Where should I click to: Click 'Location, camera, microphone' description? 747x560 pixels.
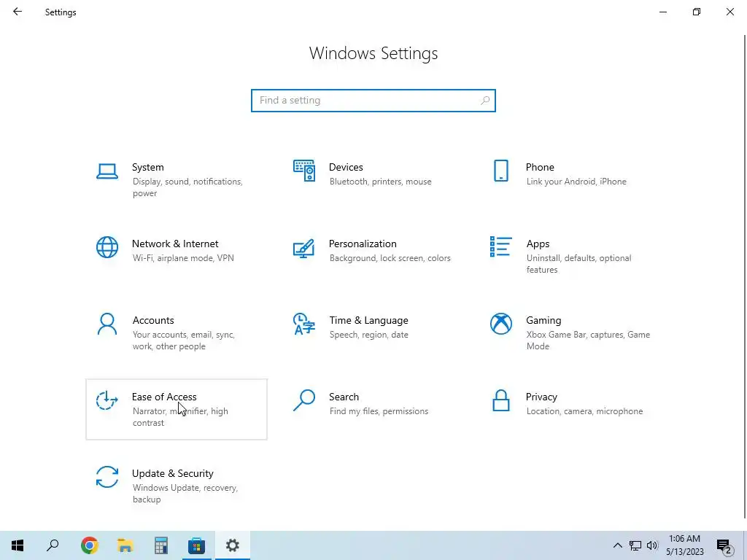coord(584,411)
